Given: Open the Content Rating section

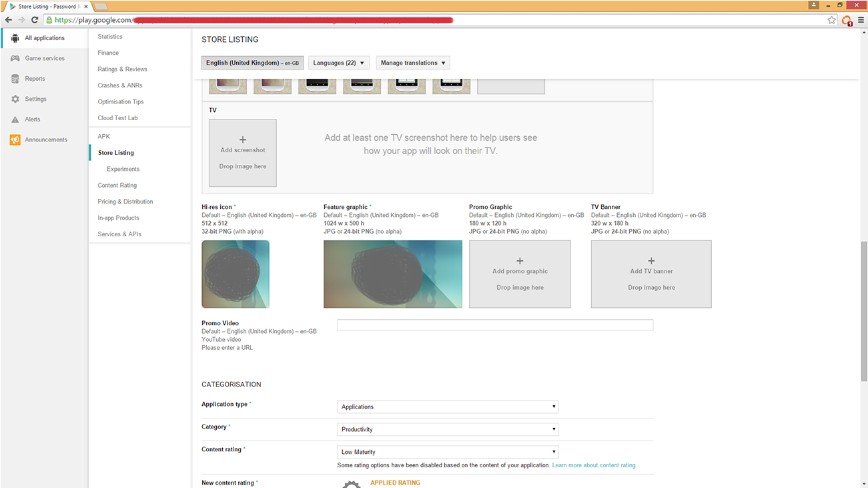Looking at the screenshot, I should point(117,185).
